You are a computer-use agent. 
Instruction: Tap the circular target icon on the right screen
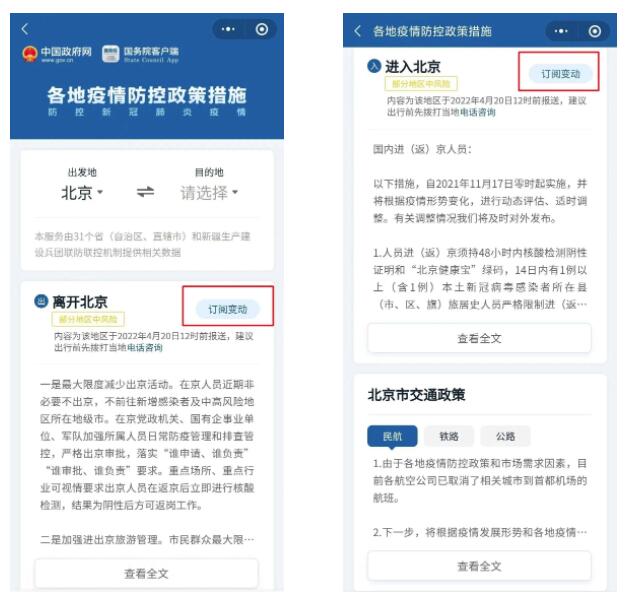[x=595, y=31]
